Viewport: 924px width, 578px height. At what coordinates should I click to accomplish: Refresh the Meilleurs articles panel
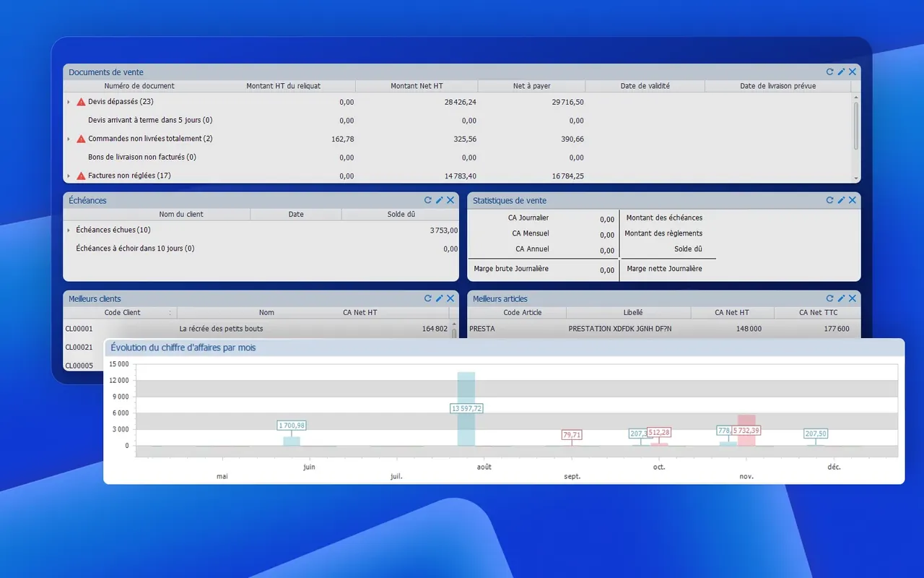point(829,298)
